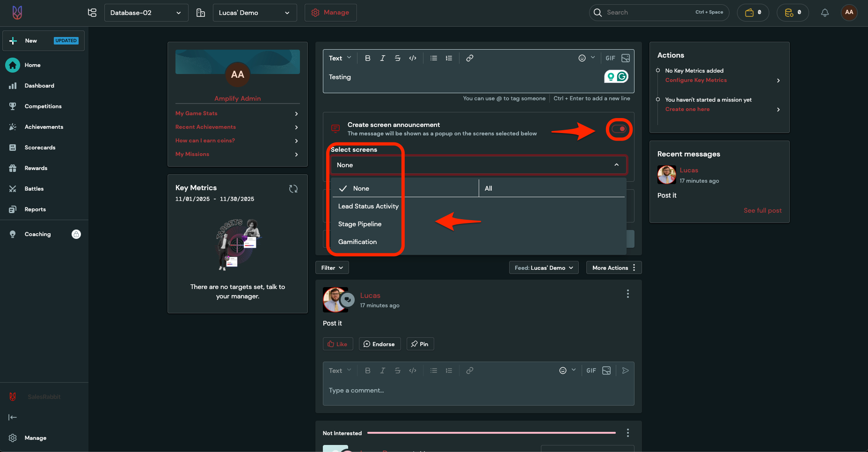Click the bell notifications icon
This screenshot has height=452, width=868.
click(x=824, y=13)
